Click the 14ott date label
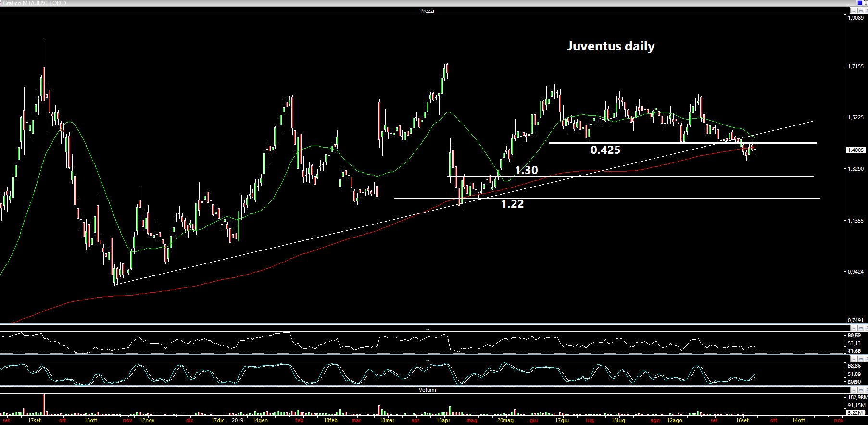This screenshot has width=868, height=425. 799,420
